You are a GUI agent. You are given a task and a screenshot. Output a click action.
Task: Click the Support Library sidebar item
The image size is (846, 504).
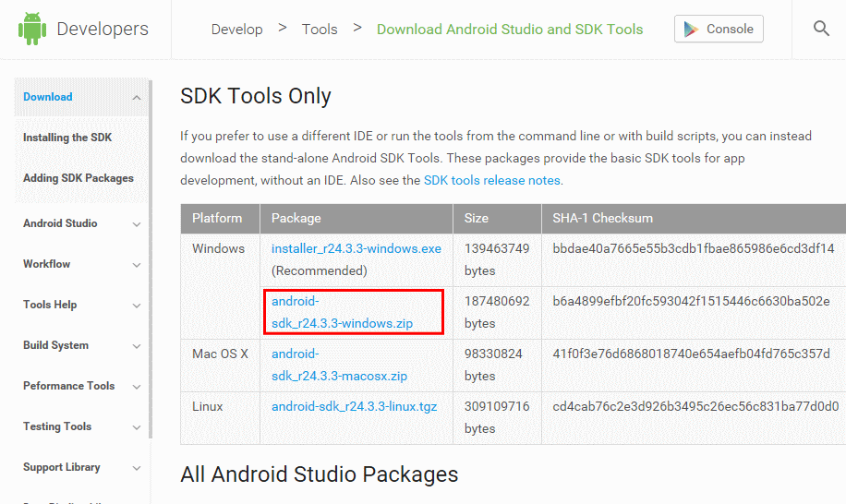point(61,467)
